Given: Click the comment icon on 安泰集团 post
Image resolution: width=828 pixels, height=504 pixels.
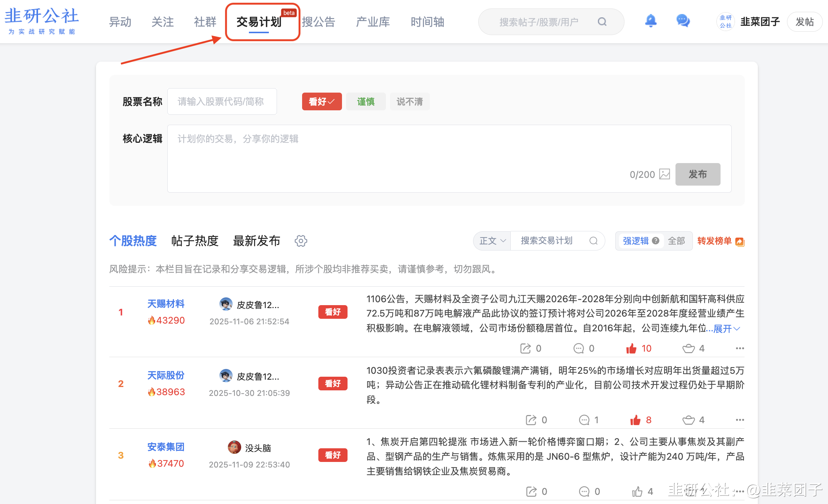Looking at the screenshot, I should [584, 491].
